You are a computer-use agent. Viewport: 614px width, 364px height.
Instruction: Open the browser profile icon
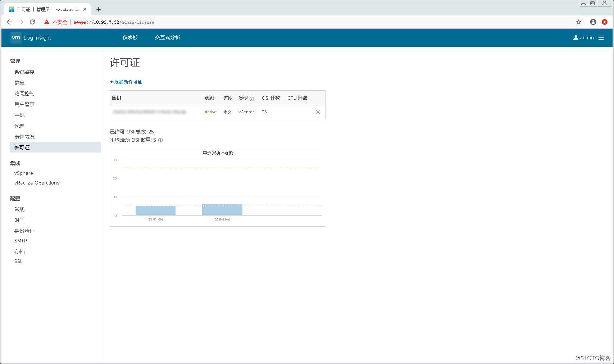pos(593,22)
